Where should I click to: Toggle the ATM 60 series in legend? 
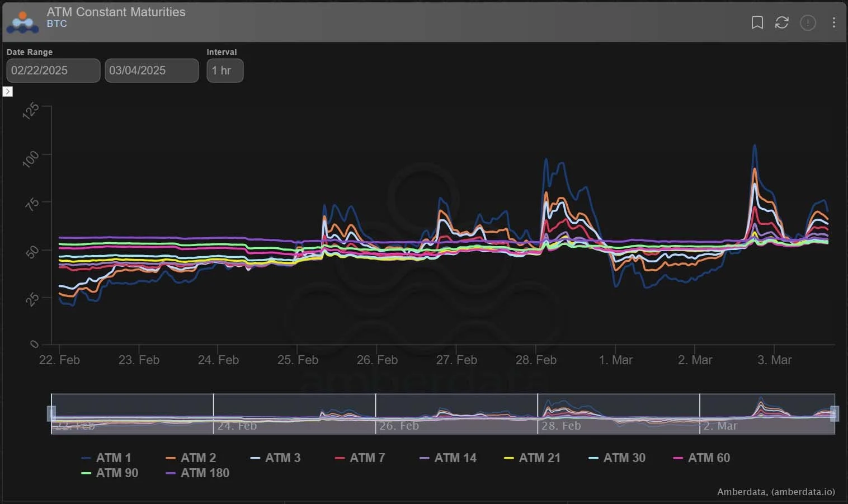point(701,458)
